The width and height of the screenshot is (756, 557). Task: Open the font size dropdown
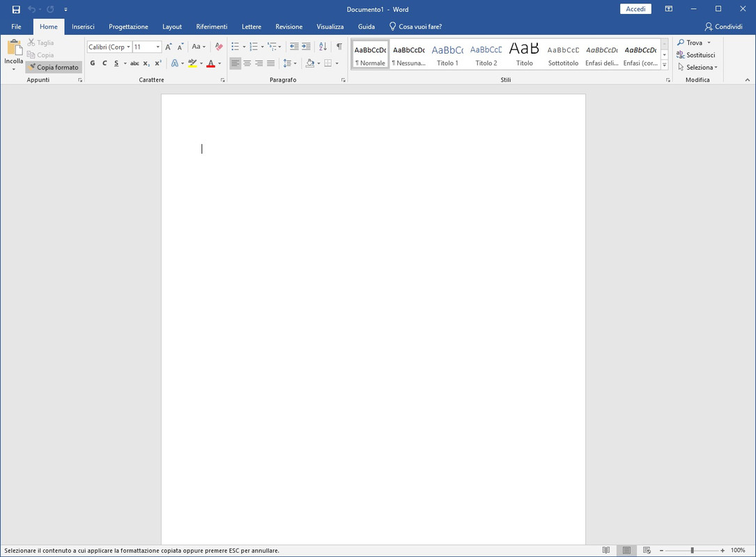(157, 47)
